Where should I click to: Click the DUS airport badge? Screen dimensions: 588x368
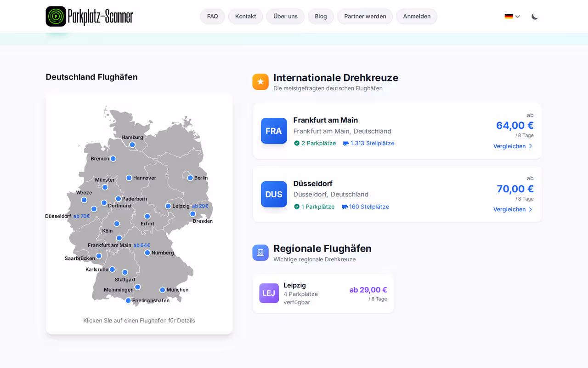pos(274,194)
